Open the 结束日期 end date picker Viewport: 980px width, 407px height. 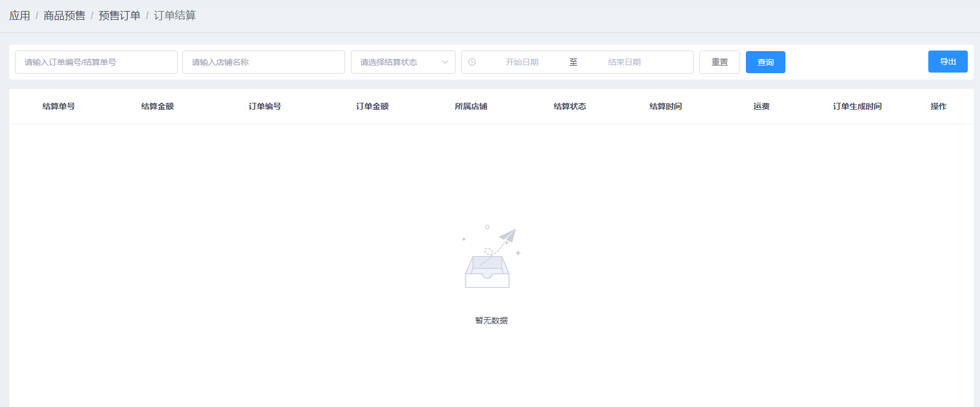pos(624,62)
